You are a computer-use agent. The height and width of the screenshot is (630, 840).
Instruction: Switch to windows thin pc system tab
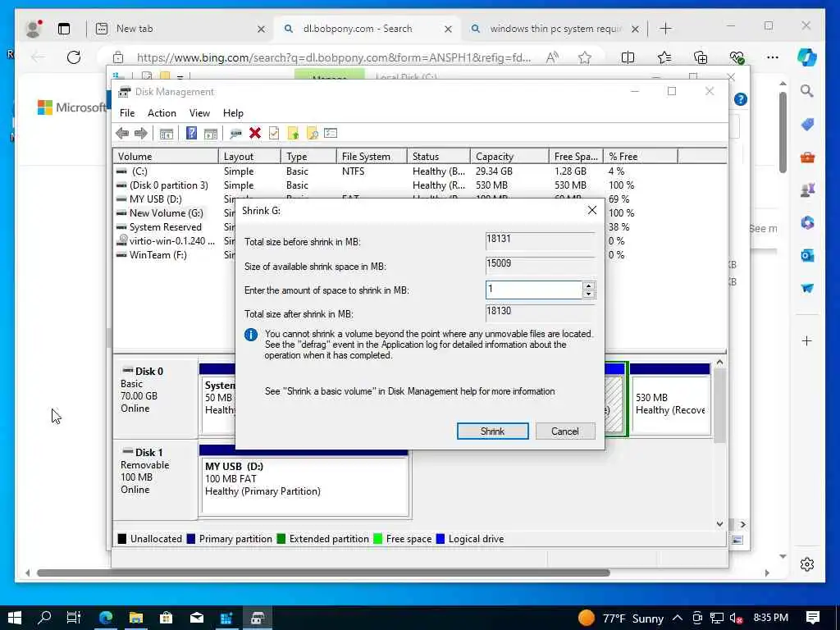click(555, 29)
